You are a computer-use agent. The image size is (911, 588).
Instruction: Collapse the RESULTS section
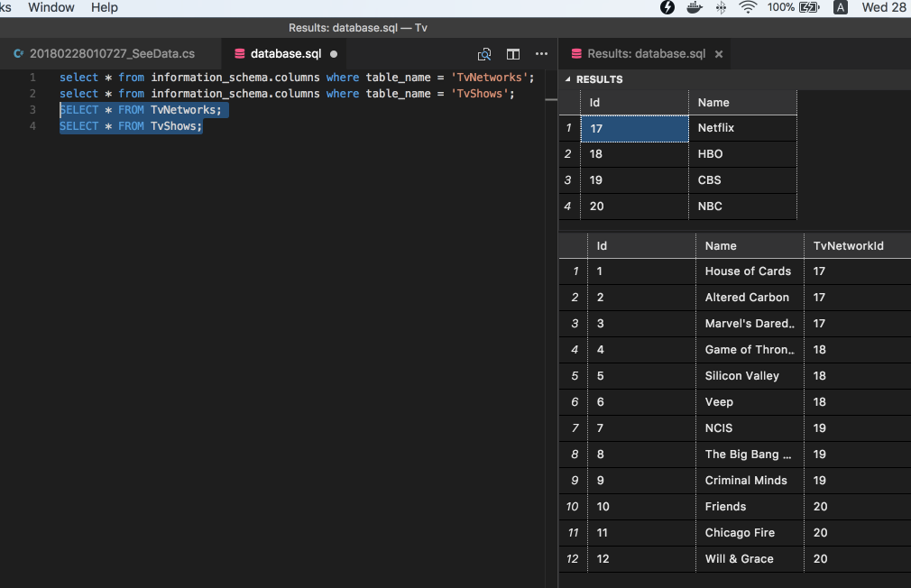point(568,79)
